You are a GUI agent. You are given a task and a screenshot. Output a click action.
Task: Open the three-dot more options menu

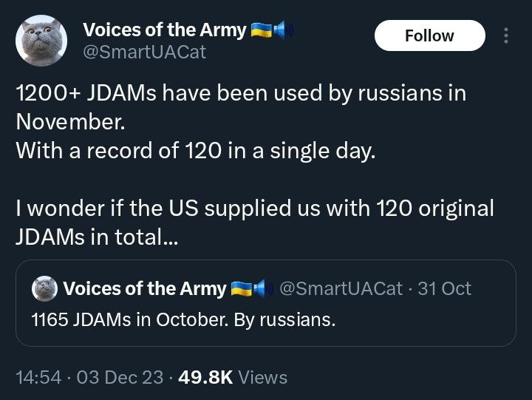point(506,35)
